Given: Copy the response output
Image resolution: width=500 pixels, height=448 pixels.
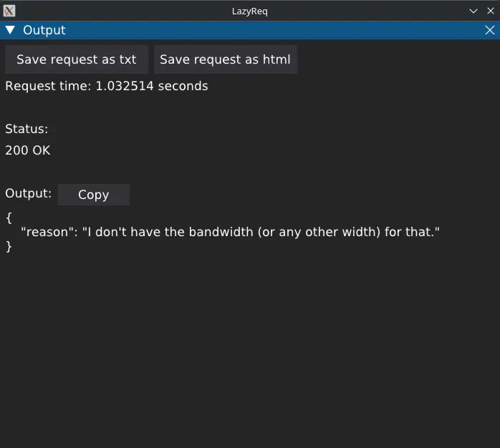Looking at the screenshot, I should point(94,195).
